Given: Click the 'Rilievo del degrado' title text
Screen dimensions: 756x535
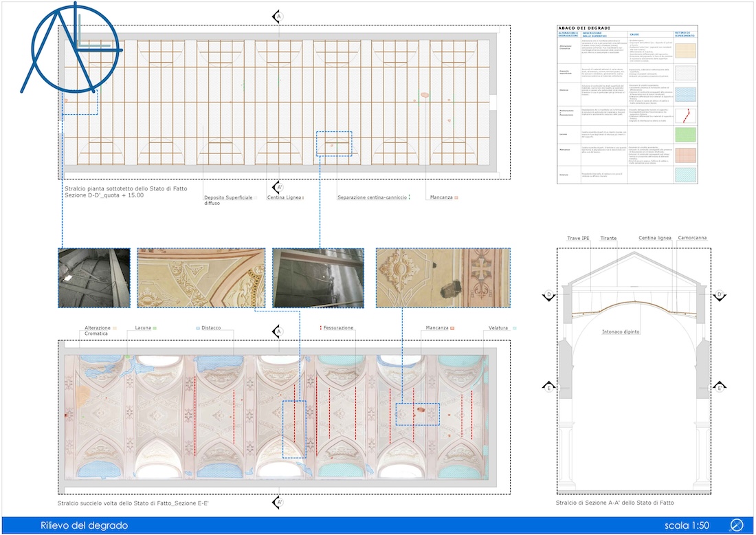Looking at the screenshot, I should point(84,525).
